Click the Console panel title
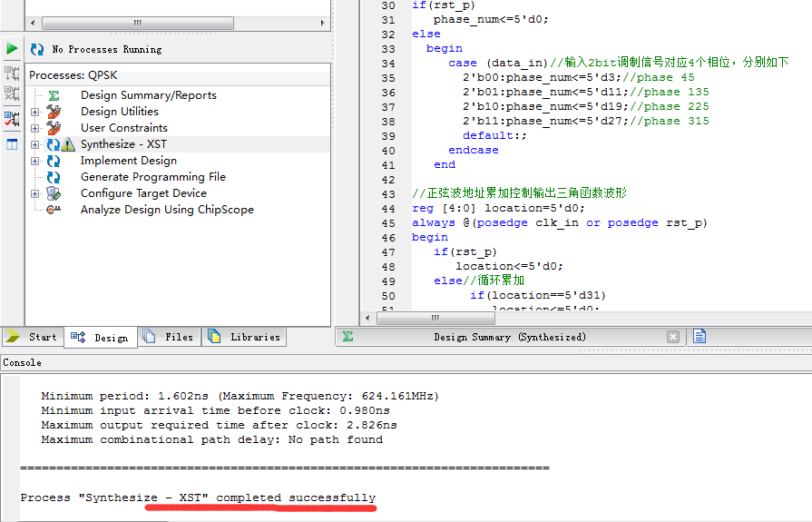 click(23, 362)
